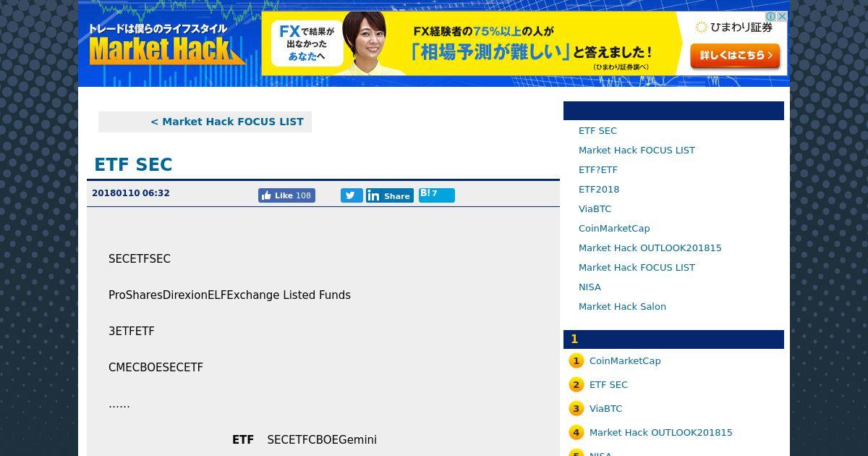Click the Hatena Bookmark B! 7 button
Image resolution: width=868 pixels, height=456 pixels.
[x=437, y=195]
